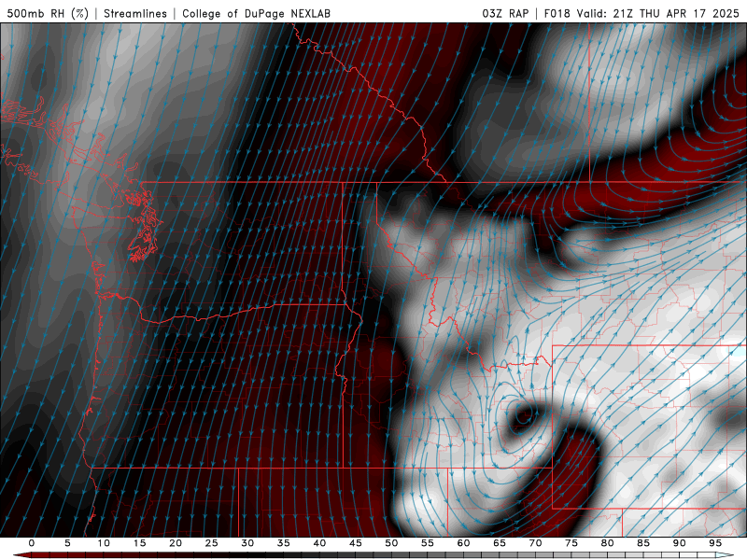This screenshot has height=560, width=747.
Task: Click the '03Z RAP' model run label
Action: tap(505, 13)
